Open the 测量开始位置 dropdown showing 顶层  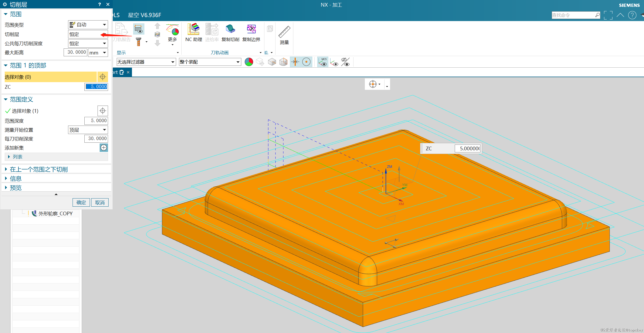pyautogui.click(x=88, y=130)
